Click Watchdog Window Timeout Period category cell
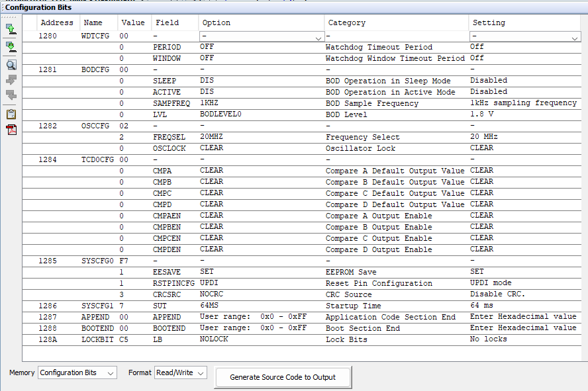The width and height of the screenshot is (588, 391). [x=395, y=58]
